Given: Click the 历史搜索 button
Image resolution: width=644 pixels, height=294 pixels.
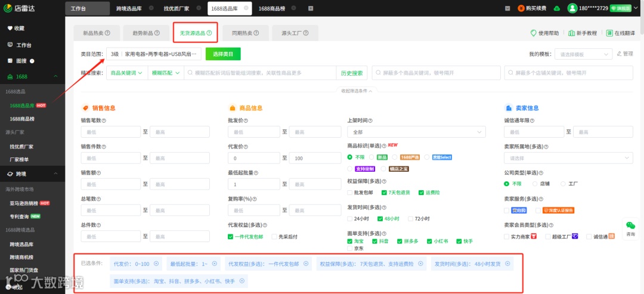Looking at the screenshot, I should pos(352,73).
